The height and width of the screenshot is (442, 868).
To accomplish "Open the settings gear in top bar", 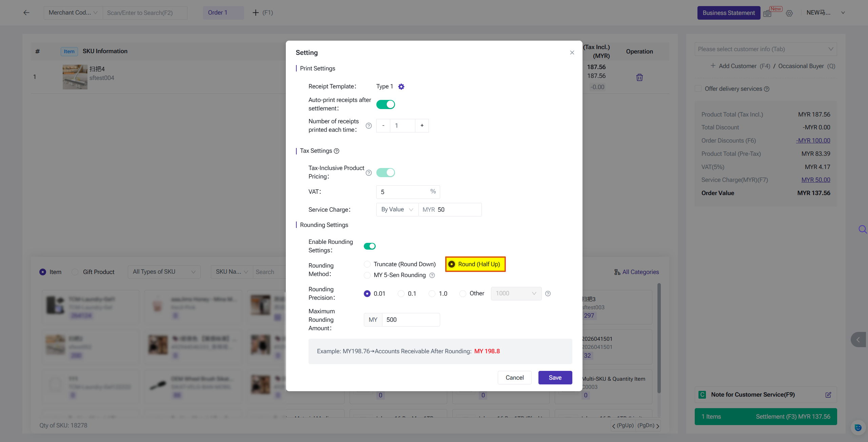I will [x=789, y=14].
